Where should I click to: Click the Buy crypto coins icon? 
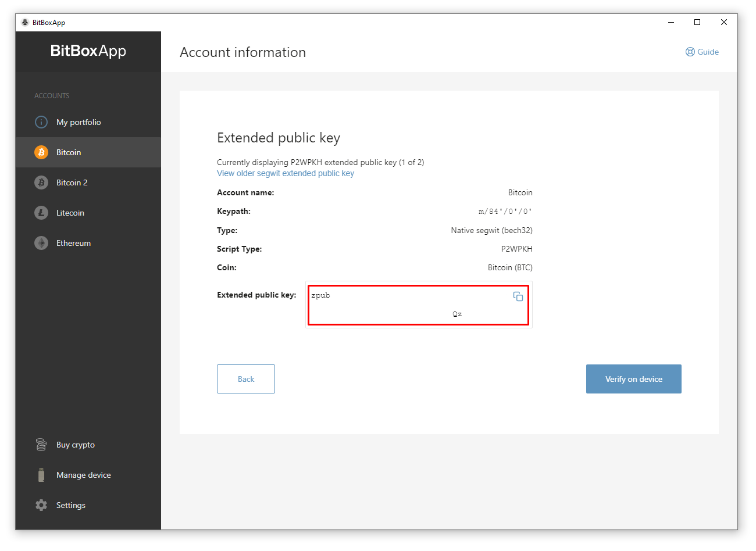click(41, 445)
